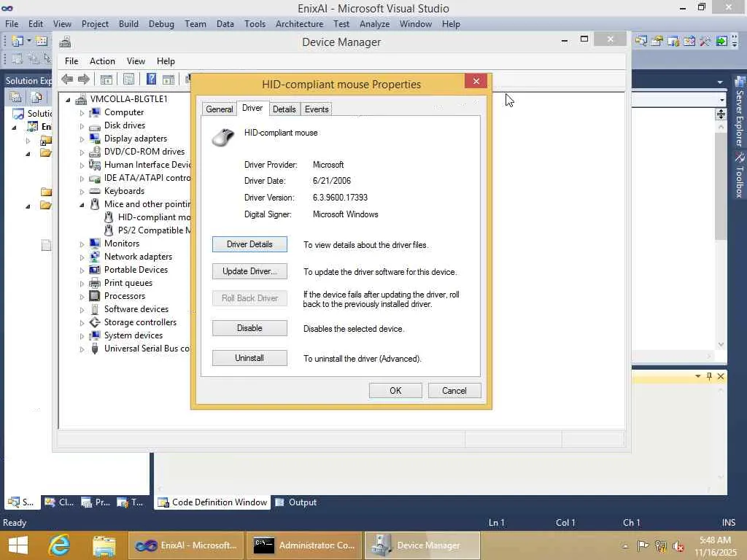Open the Action menu in Device Manager
Viewport: 747px width, 560px height.
[x=102, y=61]
